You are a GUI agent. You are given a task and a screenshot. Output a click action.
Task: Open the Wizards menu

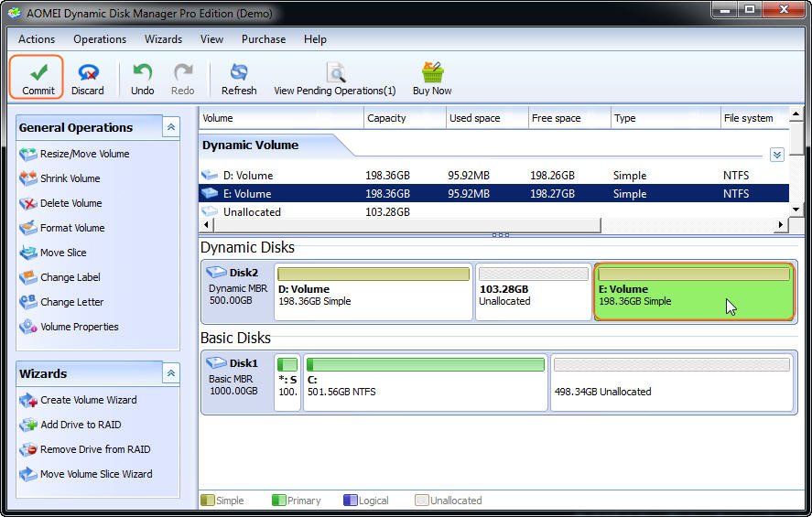point(163,39)
